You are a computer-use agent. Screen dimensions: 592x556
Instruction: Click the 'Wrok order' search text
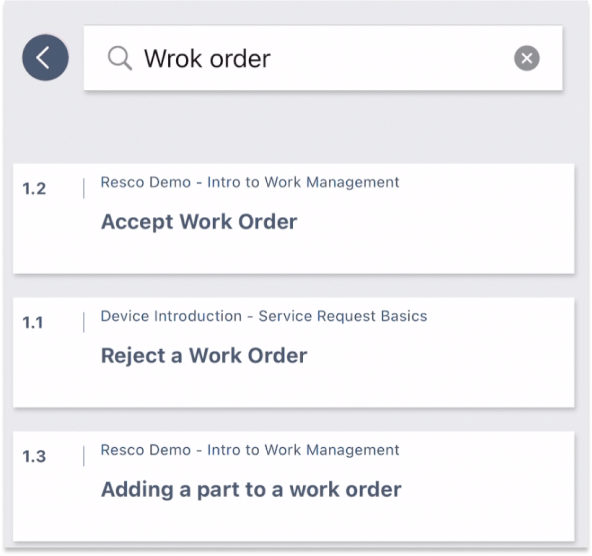coord(207,59)
